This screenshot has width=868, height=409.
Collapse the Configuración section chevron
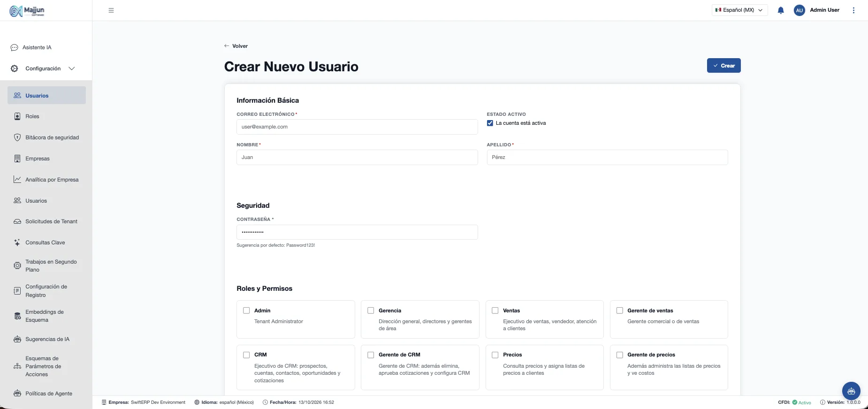(72, 68)
